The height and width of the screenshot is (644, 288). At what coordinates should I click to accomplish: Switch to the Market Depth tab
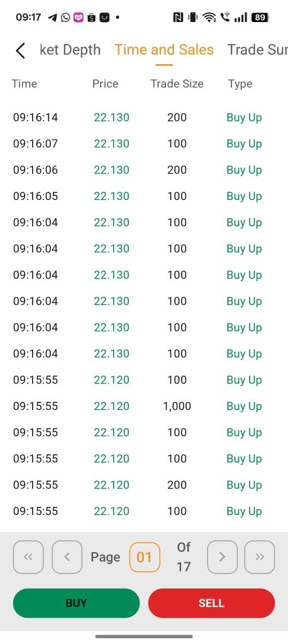pos(70,50)
